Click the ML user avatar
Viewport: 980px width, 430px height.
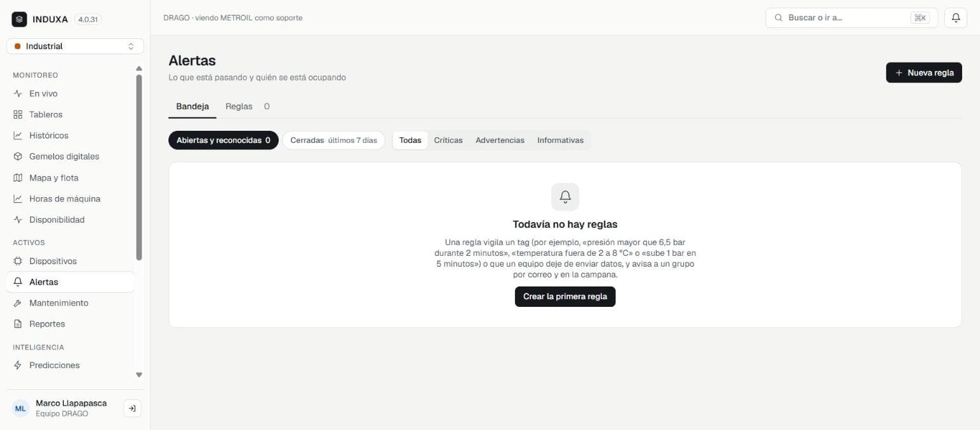[x=21, y=408]
